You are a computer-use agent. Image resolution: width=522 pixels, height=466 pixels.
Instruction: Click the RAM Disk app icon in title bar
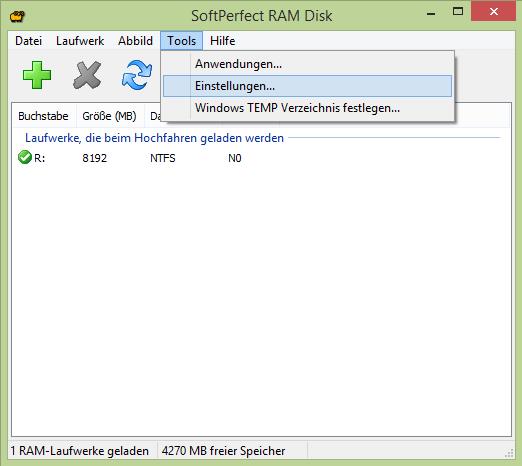(17, 16)
